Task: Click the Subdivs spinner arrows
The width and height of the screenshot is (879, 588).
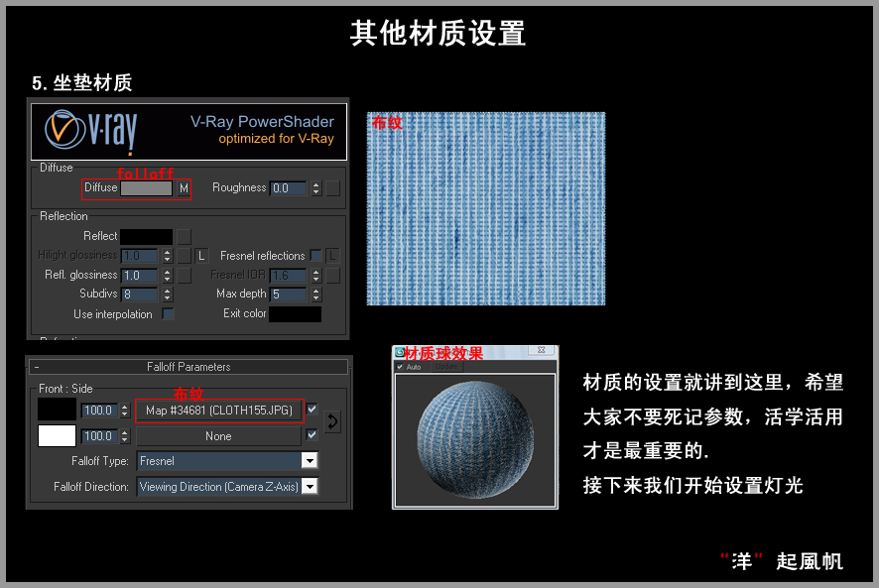Action: pyautogui.click(x=167, y=294)
